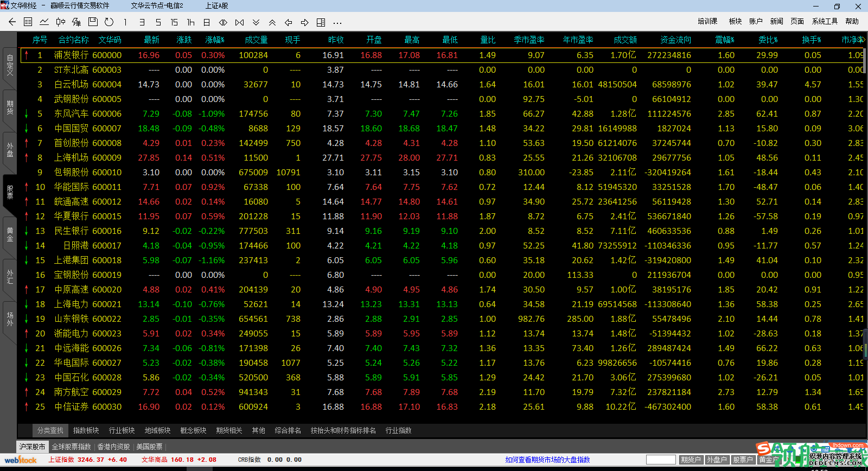Select the 外汇 sidebar tab

(9, 277)
